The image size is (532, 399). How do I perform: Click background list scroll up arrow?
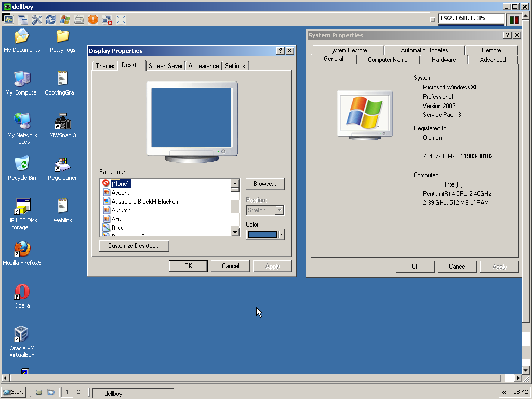pyautogui.click(x=235, y=183)
